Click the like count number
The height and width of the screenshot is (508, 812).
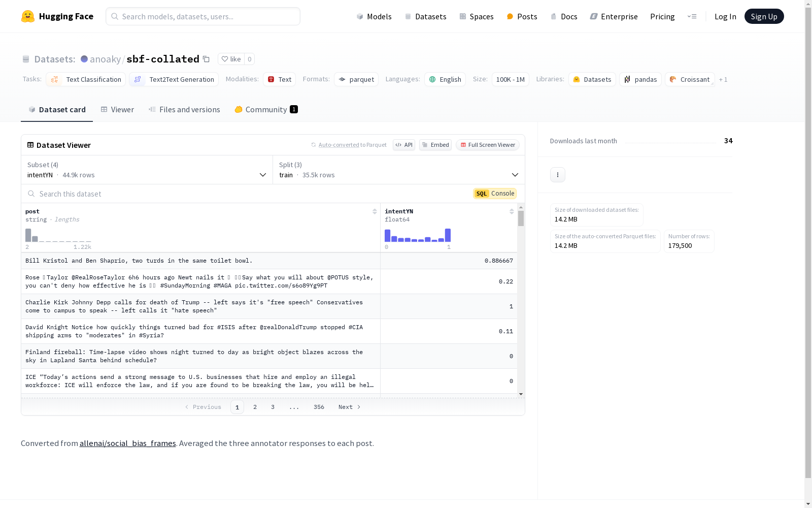249,59
